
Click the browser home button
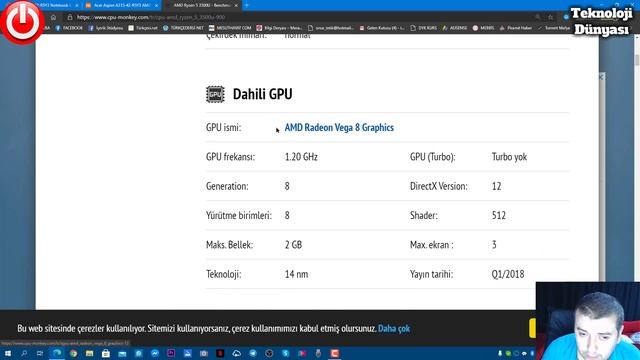[x=53, y=17]
